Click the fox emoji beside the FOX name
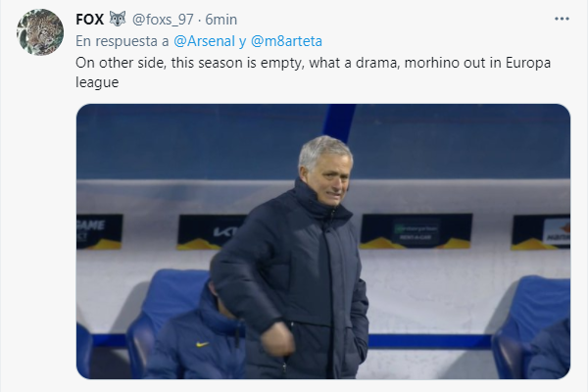The height and width of the screenshot is (392, 588). [x=118, y=20]
